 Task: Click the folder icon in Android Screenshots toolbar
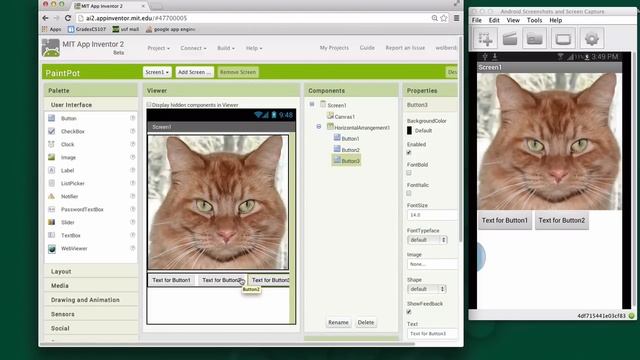[x=534, y=39]
